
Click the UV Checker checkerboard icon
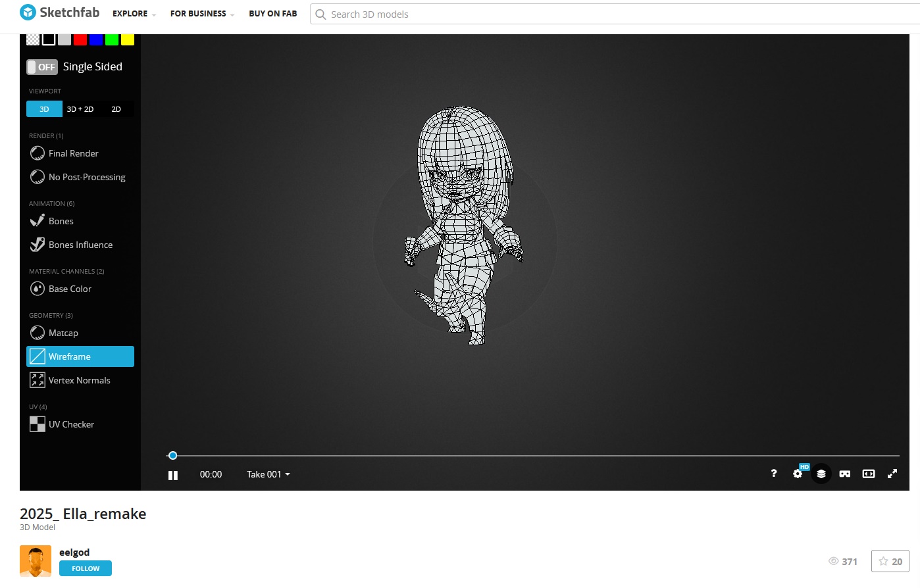(x=38, y=424)
